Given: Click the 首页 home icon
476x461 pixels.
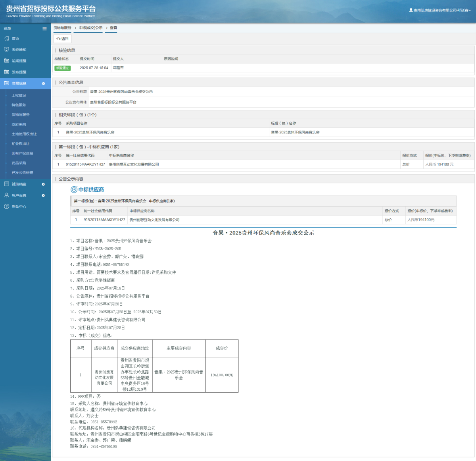Looking at the screenshot, I should (x=6, y=39).
